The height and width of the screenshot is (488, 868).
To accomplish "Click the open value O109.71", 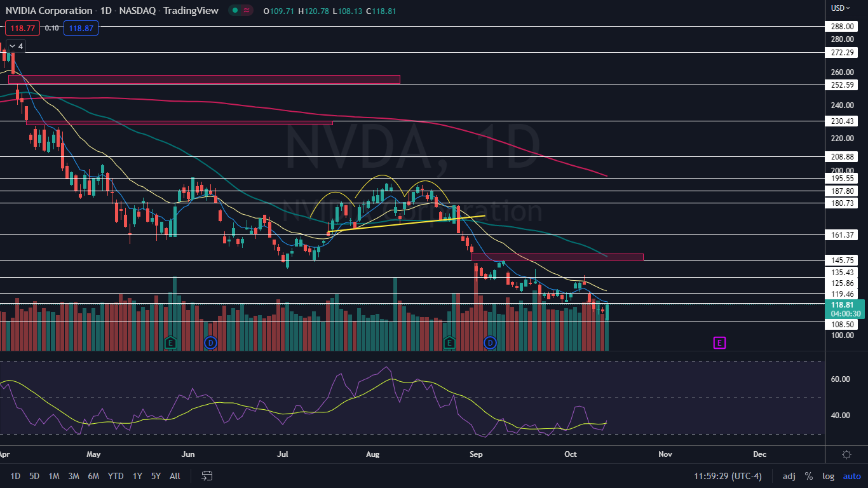I will pyautogui.click(x=280, y=11).
